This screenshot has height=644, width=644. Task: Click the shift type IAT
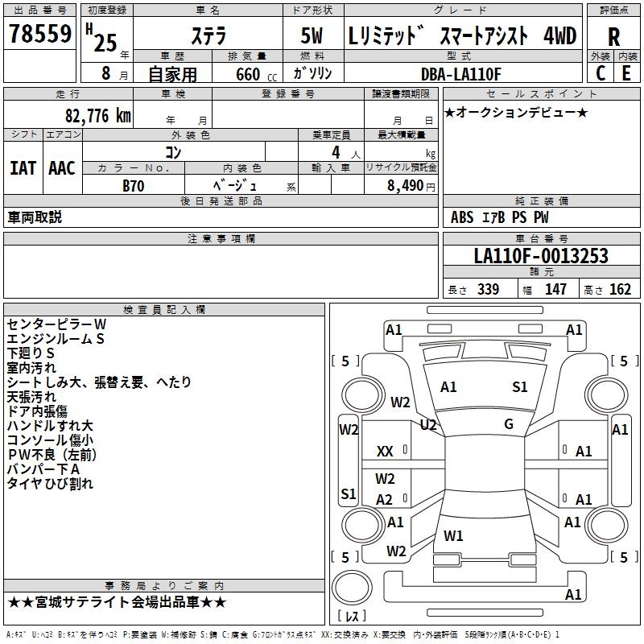click(x=23, y=168)
